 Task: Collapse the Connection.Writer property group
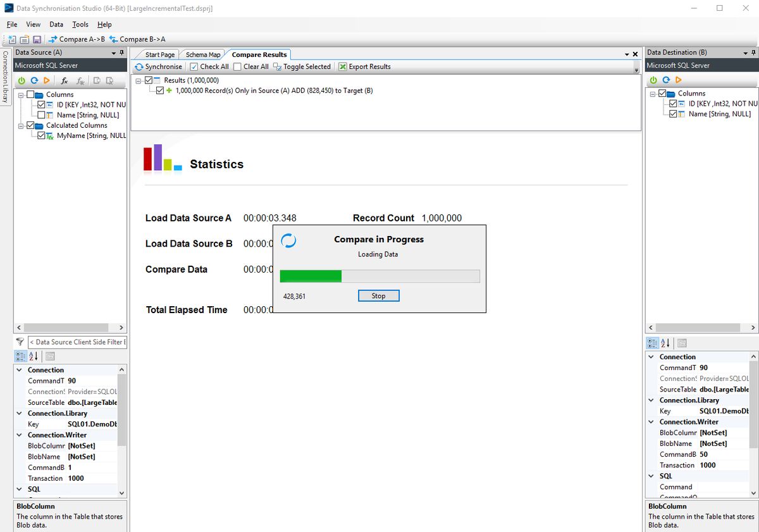point(18,435)
